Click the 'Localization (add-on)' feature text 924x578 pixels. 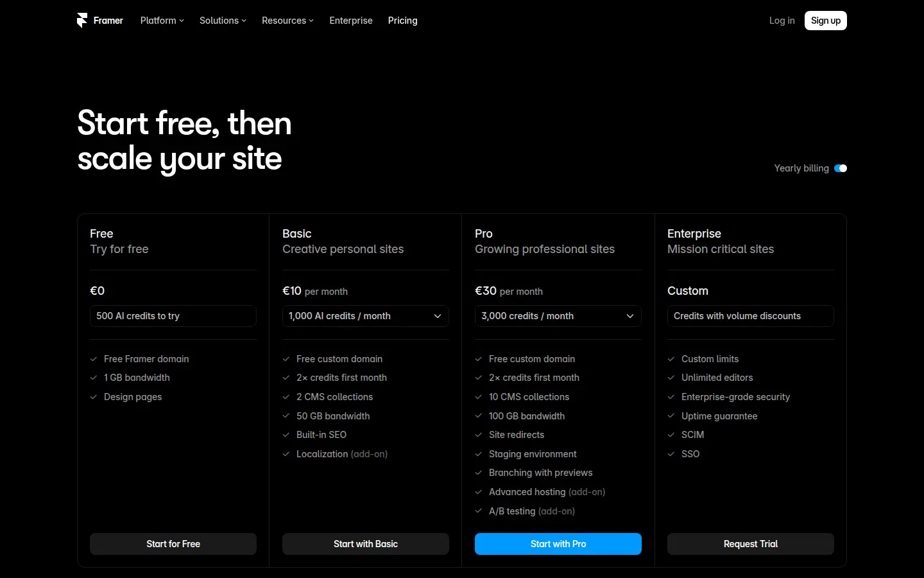click(x=342, y=454)
